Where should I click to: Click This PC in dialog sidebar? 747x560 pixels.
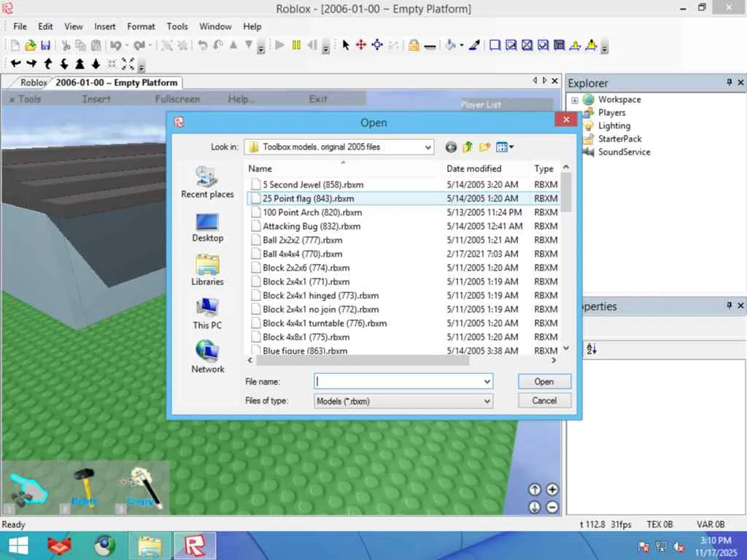(207, 314)
